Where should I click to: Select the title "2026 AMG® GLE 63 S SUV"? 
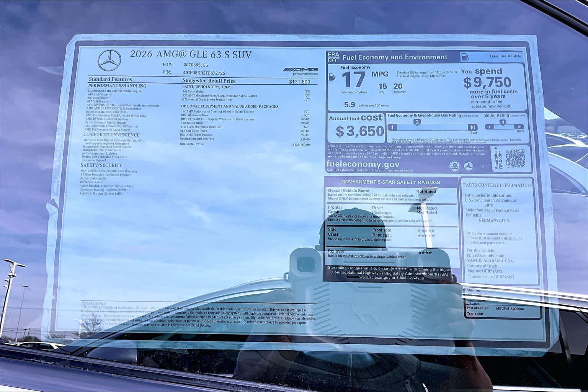pyautogui.click(x=191, y=54)
